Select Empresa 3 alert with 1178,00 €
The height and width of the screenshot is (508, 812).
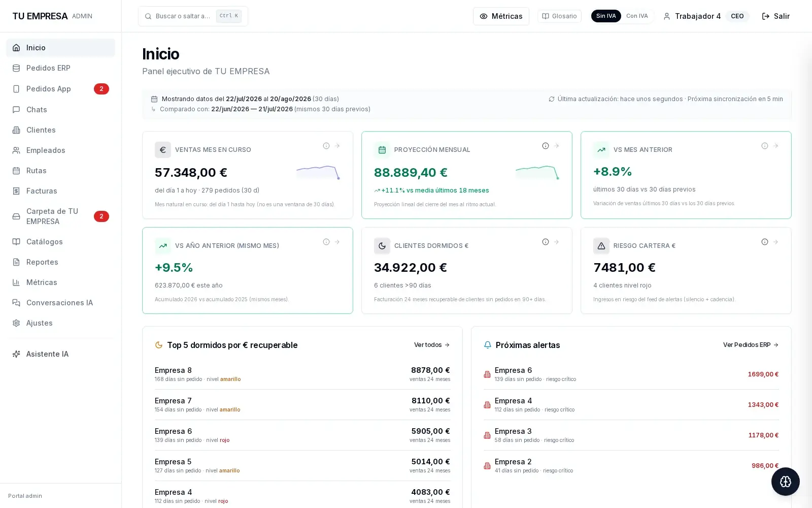[631, 435]
